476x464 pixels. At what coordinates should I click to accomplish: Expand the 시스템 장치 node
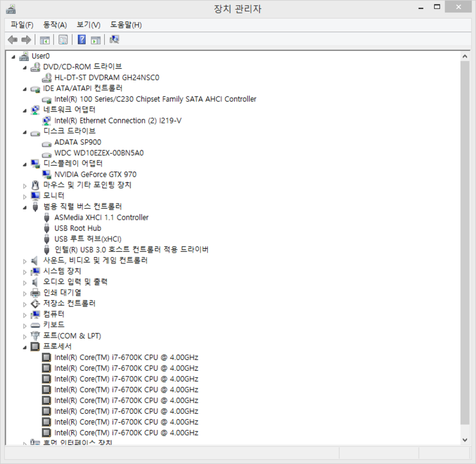(24, 272)
